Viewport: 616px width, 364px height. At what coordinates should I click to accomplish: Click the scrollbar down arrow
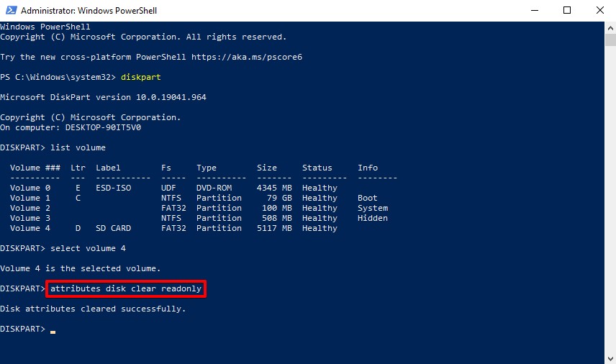(610, 358)
